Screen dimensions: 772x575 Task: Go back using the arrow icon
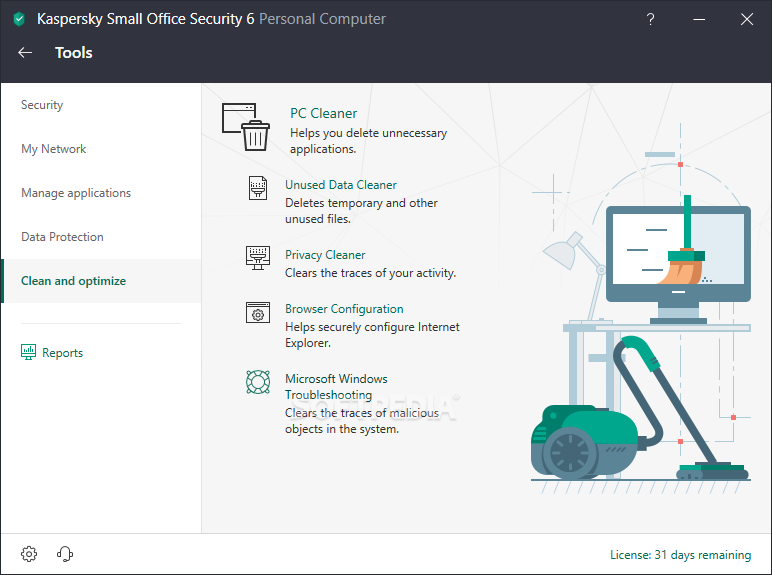[x=25, y=53]
